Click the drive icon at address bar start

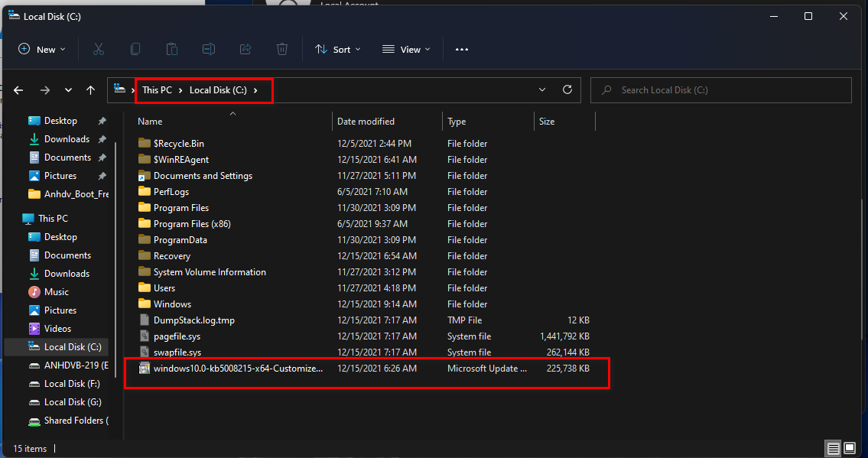pos(119,89)
